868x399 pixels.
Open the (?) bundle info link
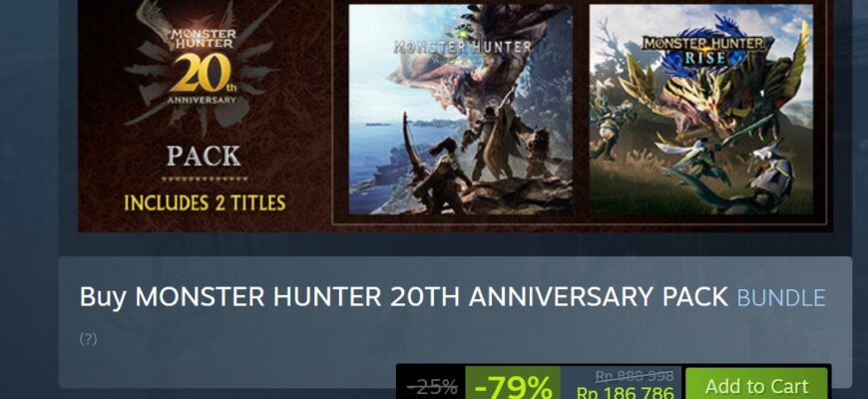point(88,339)
